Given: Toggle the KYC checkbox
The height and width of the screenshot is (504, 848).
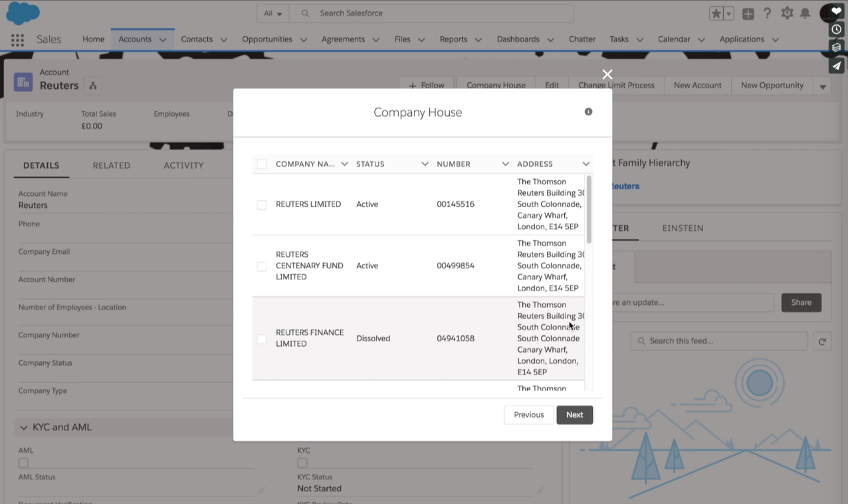Looking at the screenshot, I should [x=302, y=463].
